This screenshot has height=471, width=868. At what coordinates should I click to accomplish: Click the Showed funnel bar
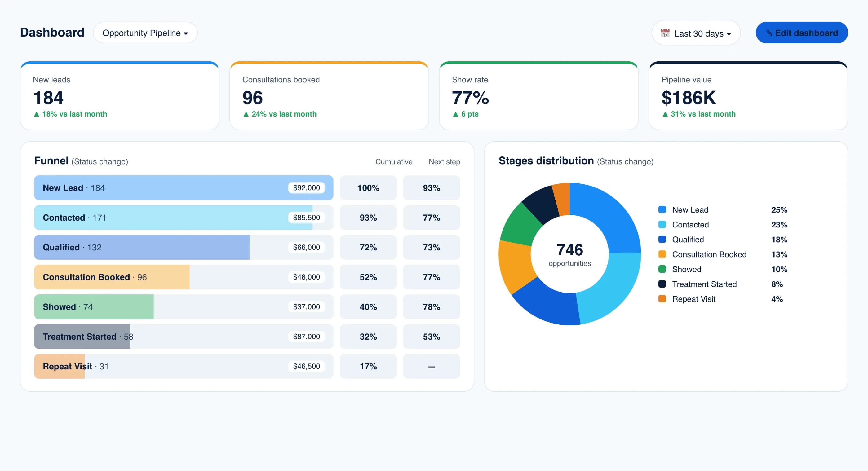(x=184, y=307)
